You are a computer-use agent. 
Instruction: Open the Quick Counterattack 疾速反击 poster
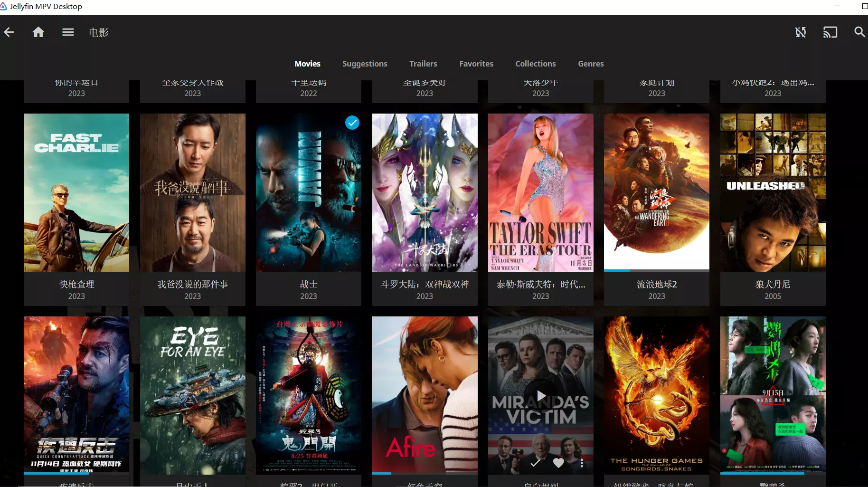(76, 395)
